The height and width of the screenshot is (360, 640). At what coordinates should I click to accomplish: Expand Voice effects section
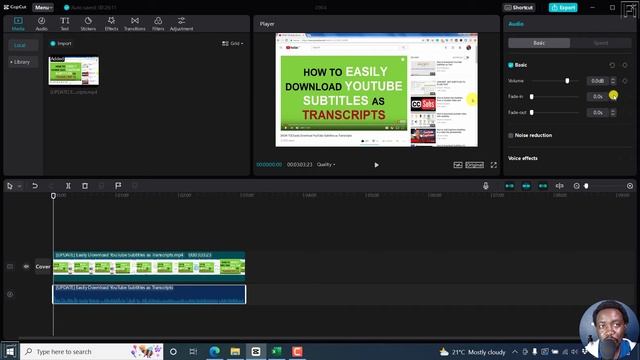pyautogui.click(x=523, y=158)
